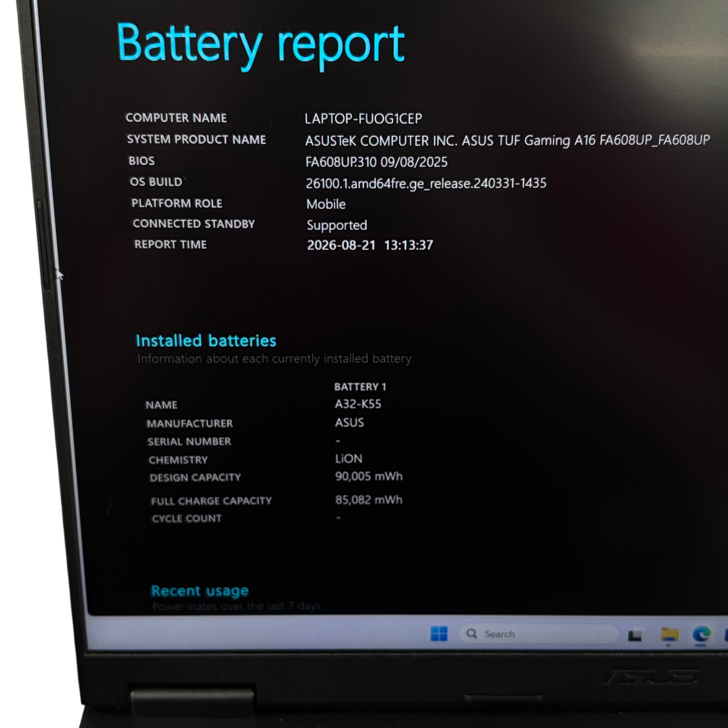Click the "FULL CHARGE CAPACITY" row label
The width and height of the screenshot is (728, 728).
pyautogui.click(x=211, y=501)
